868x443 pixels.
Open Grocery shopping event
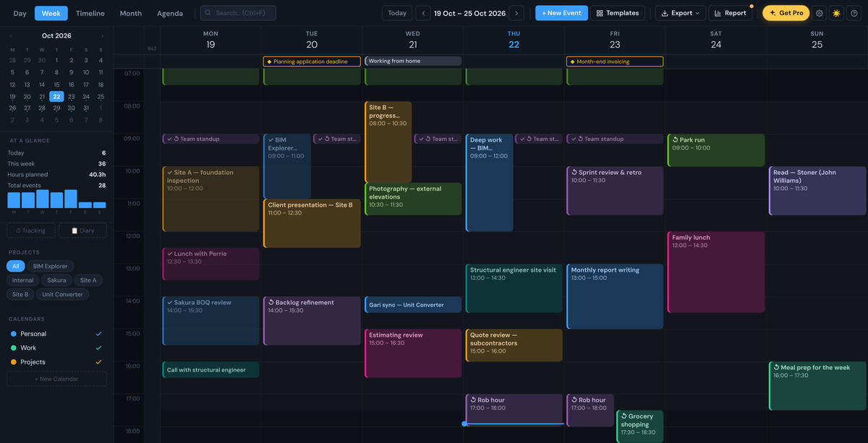coord(640,426)
